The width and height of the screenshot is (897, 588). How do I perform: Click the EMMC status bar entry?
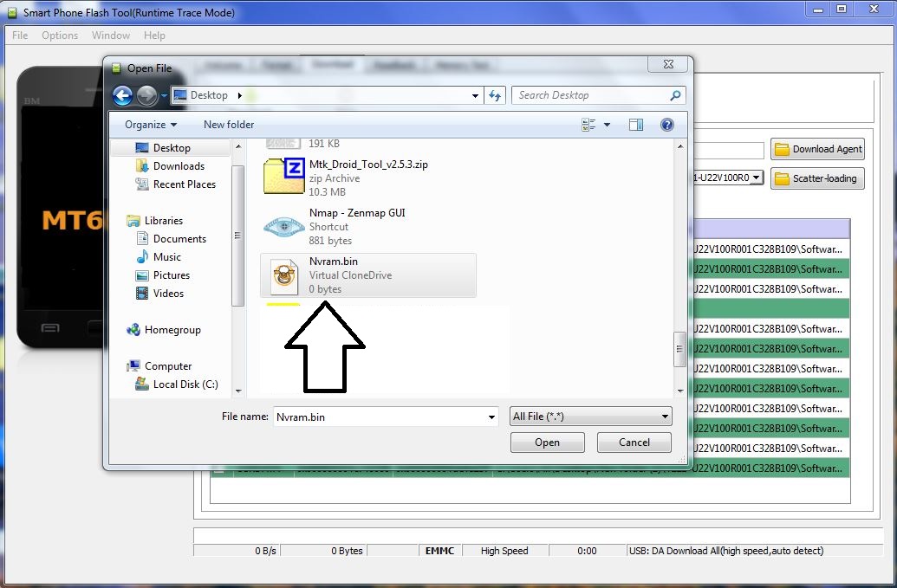click(x=439, y=551)
